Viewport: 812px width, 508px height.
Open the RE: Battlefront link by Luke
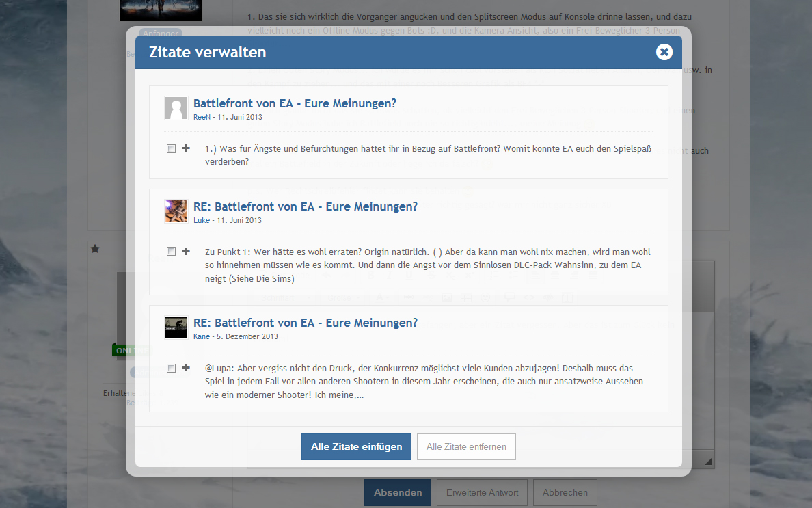[306, 206]
